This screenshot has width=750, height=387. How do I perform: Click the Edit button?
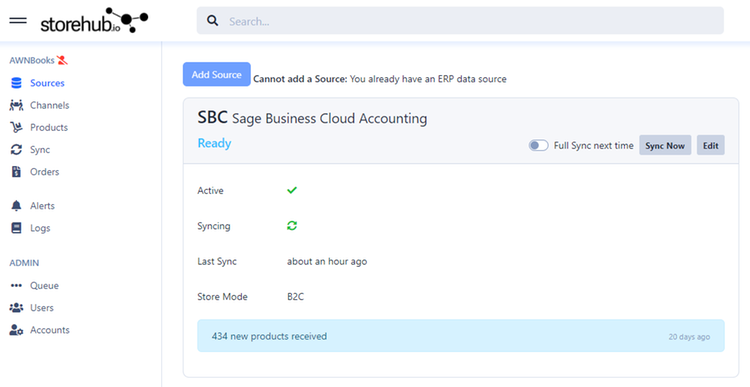coord(710,145)
